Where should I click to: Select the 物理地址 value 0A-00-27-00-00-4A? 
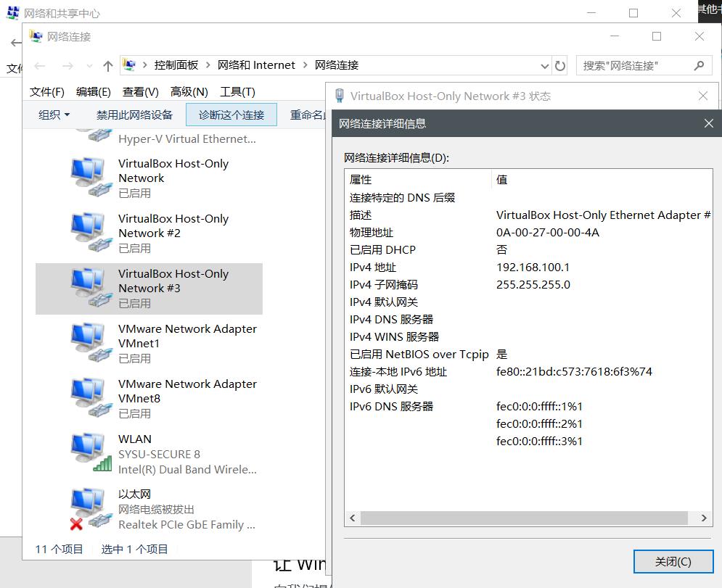point(547,232)
